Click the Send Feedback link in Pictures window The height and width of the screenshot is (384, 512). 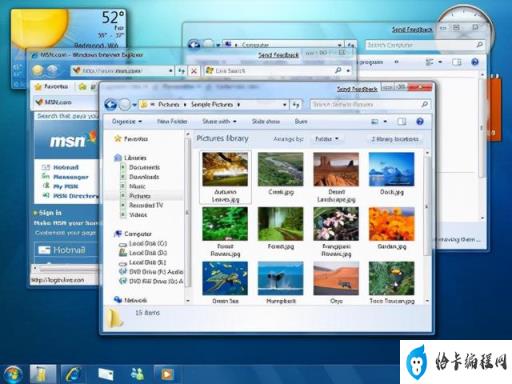click(357, 89)
